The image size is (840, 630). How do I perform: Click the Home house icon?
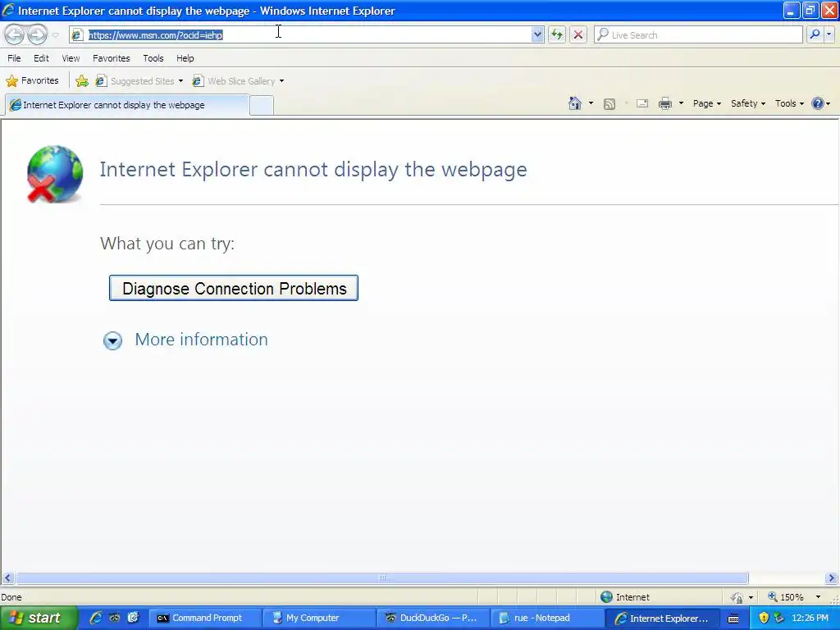575,103
